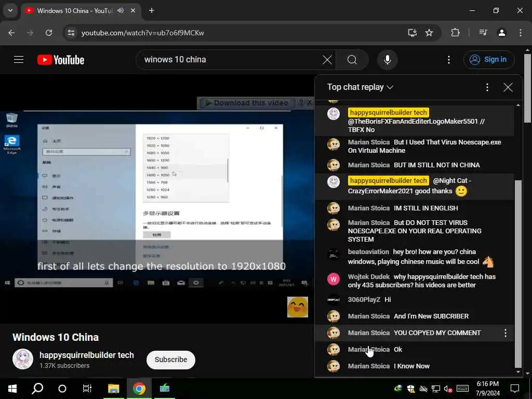
Task: Open Windows taskbar search
Action: (x=37, y=389)
